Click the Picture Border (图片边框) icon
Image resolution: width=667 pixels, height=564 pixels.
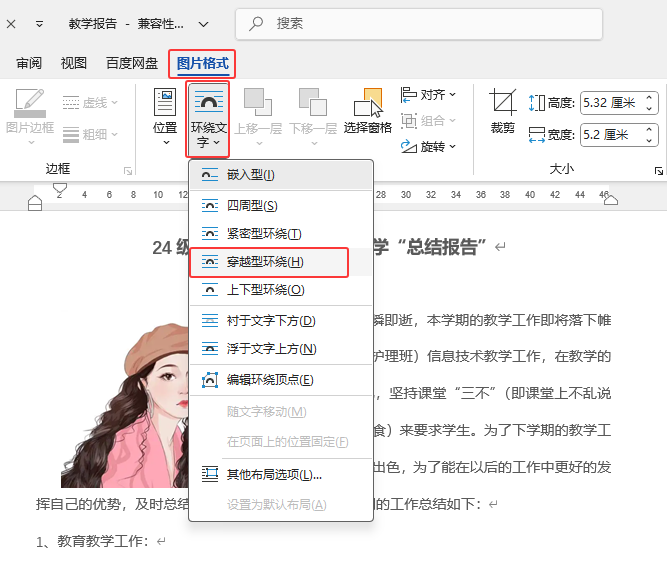[x=30, y=103]
